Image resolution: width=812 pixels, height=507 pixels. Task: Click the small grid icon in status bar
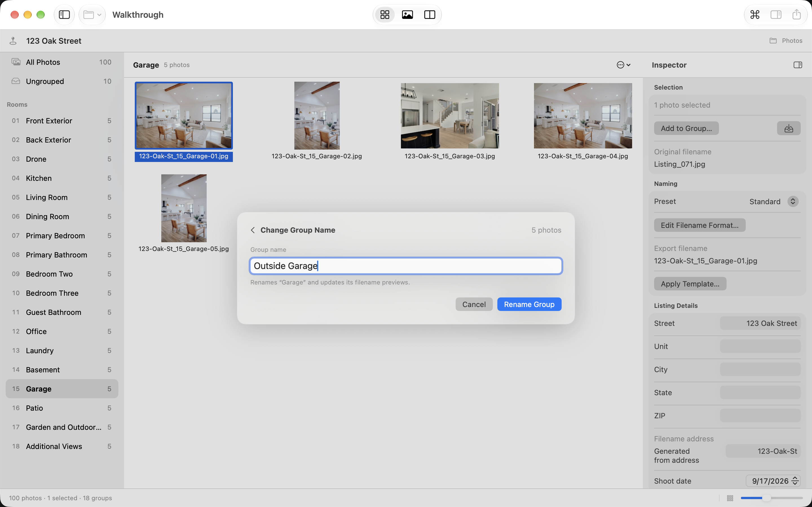(x=730, y=498)
